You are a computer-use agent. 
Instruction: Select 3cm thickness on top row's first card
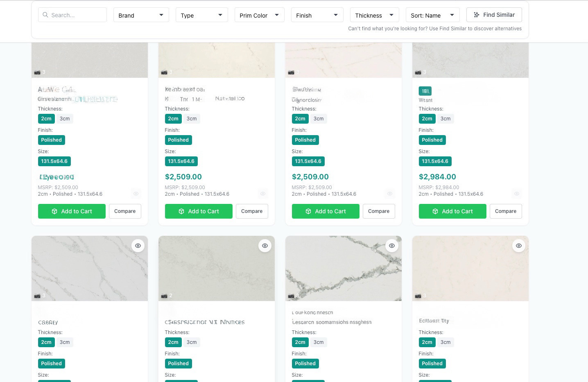tap(65, 119)
